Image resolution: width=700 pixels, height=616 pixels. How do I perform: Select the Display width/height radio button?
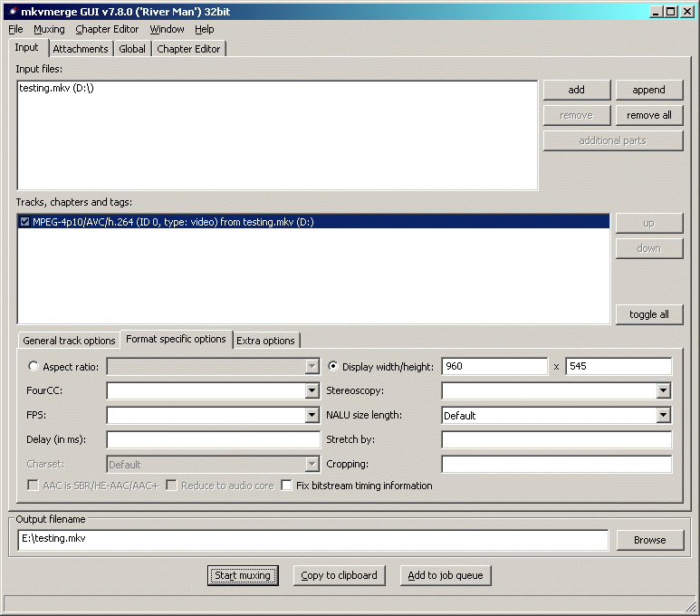click(x=332, y=366)
